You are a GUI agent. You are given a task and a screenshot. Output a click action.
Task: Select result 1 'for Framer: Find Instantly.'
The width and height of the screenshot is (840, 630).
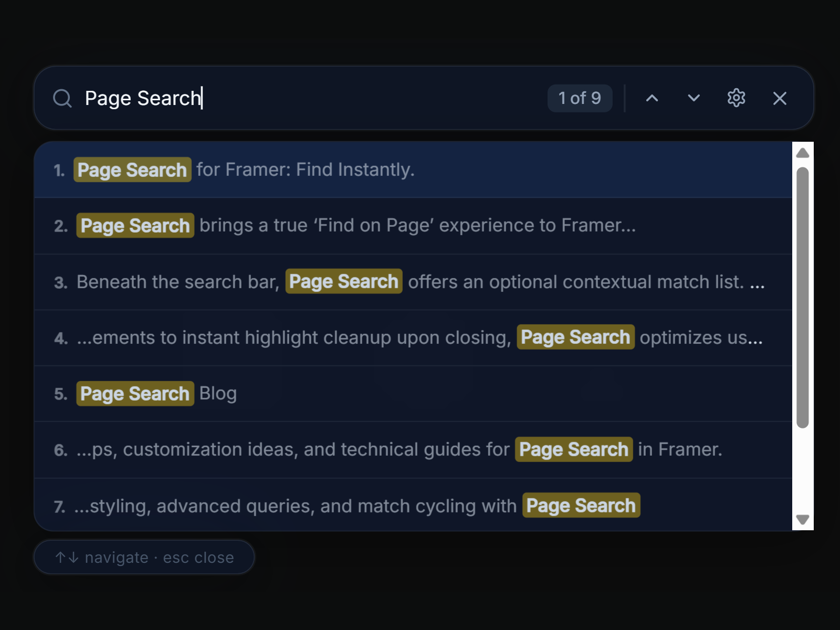pyautogui.click(x=413, y=170)
